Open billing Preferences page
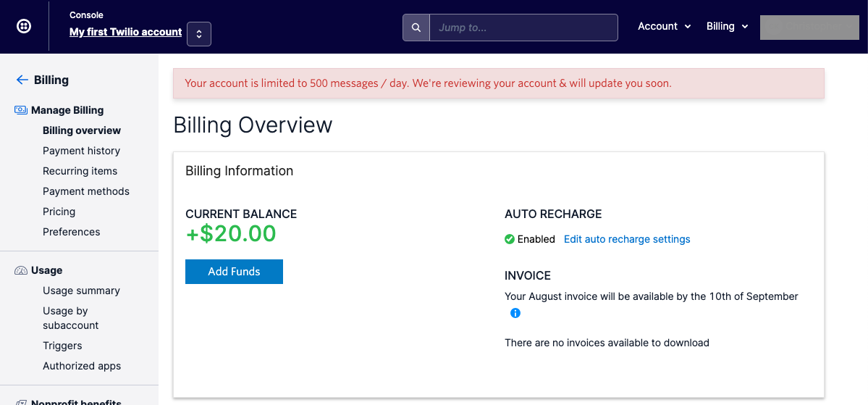Image resolution: width=868 pixels, height=405 pixels. [72, 232]
